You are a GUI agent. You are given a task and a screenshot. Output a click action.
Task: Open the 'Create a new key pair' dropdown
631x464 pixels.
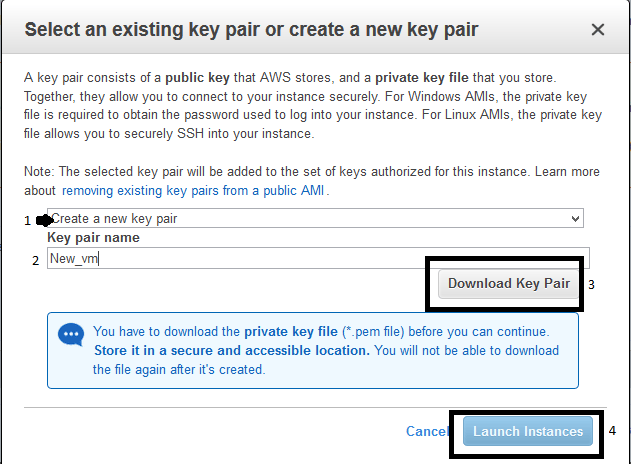[315, 218]
